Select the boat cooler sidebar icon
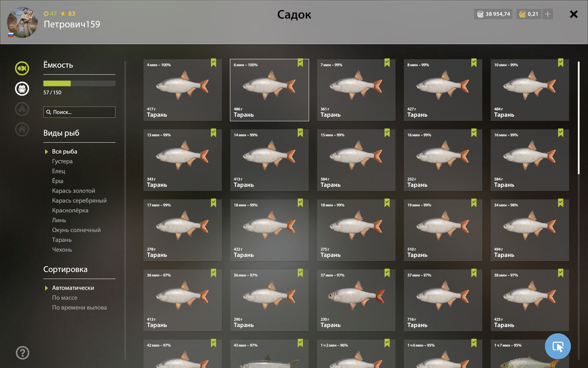Screen dimensions: 588x368 click(22, 89)
